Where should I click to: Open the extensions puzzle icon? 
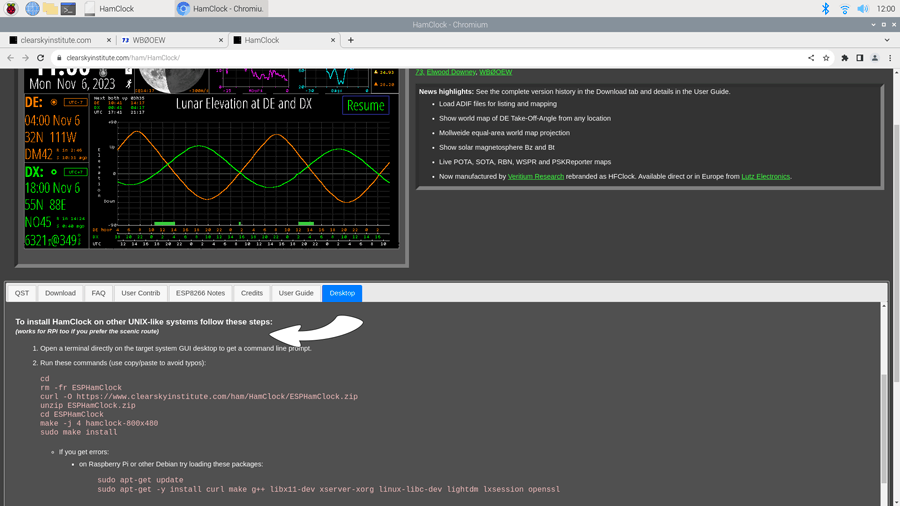(x=845, y=58)
